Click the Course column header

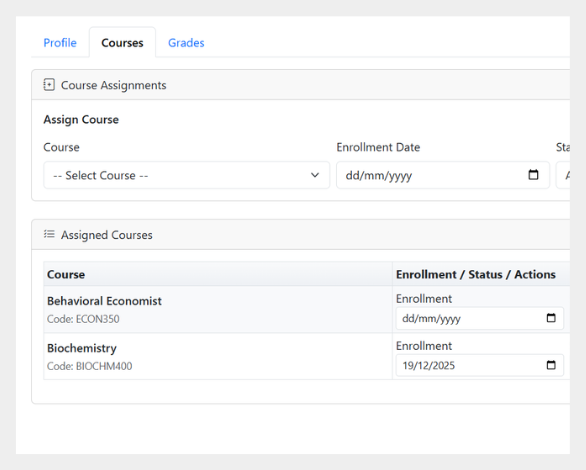tap(66, 275)
